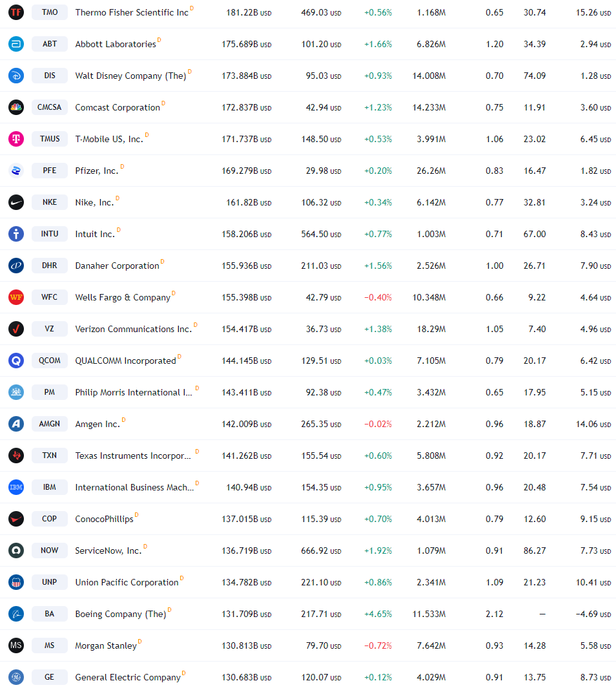616x692 pixels.
Task: Open the International Business Mach... link
Action: point(134,487)
